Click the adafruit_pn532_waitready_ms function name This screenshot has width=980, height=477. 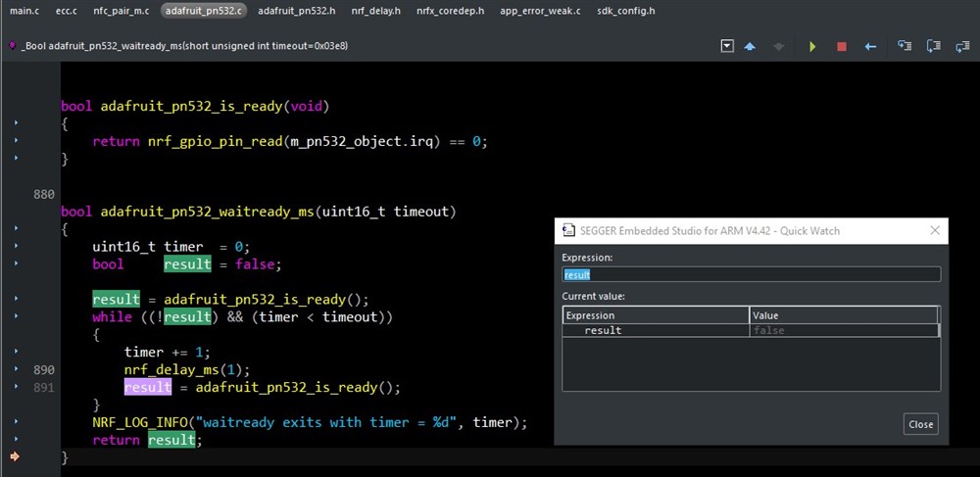coord(207,212)
